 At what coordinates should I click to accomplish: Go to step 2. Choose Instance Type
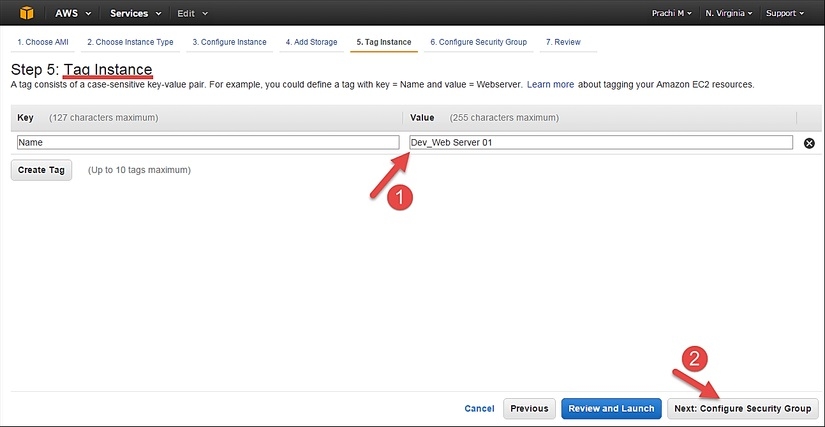(130, 42)
